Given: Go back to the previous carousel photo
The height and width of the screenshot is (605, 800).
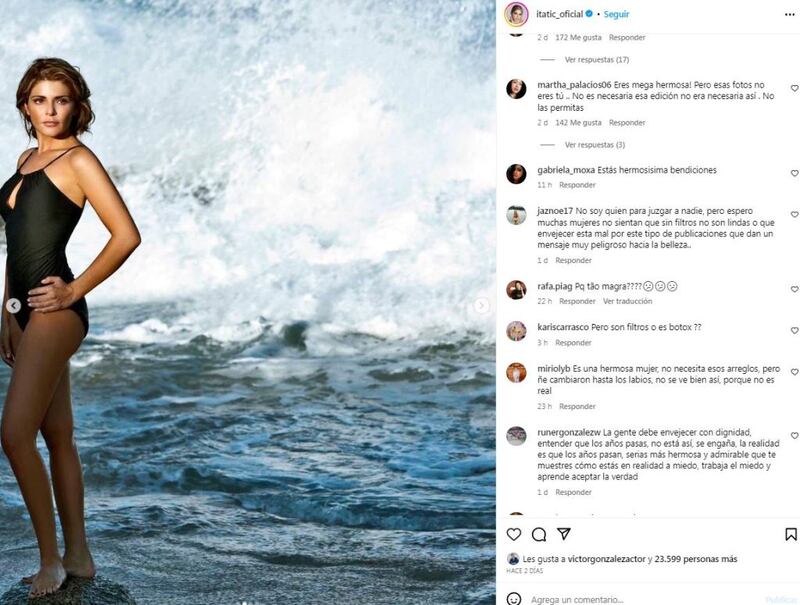Looking at the screenshot, I should (14, 306).
